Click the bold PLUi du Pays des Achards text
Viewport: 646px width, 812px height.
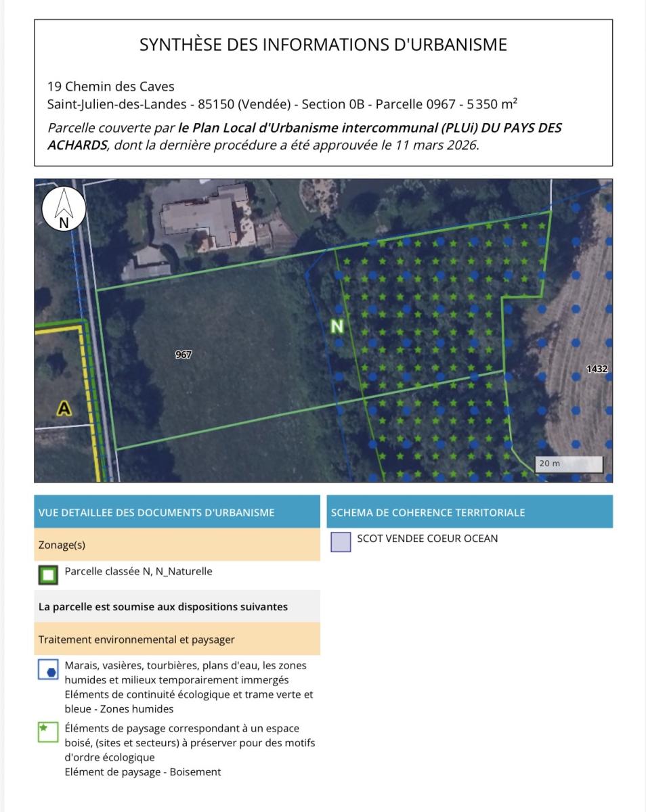click(x=369, y=128)
